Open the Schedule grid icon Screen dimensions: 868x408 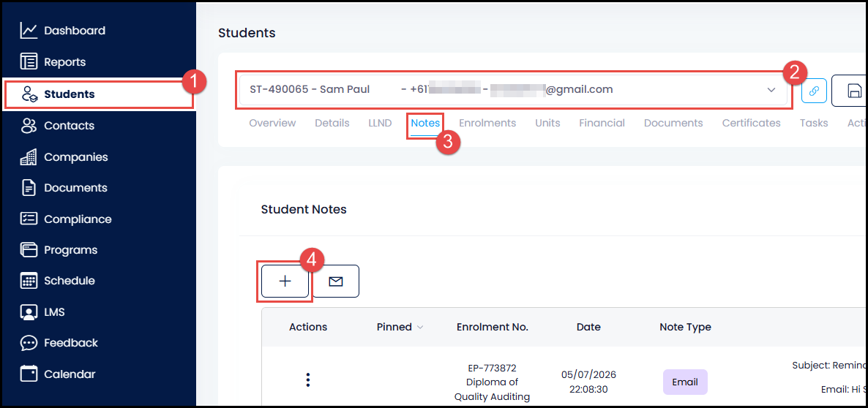pos(29,281)
